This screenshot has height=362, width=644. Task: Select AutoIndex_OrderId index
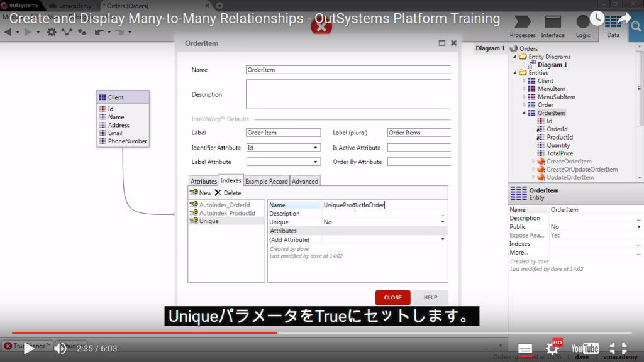(x=225, y=205)
